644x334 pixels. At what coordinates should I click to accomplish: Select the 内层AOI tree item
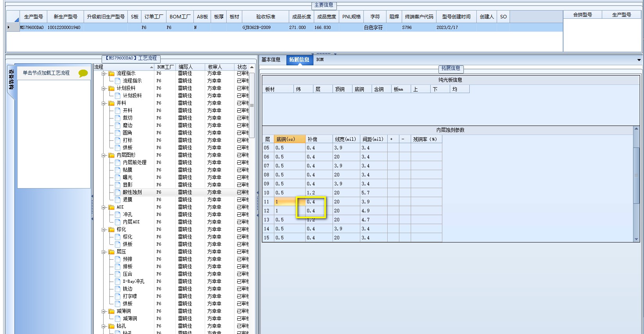pos(131,222)
